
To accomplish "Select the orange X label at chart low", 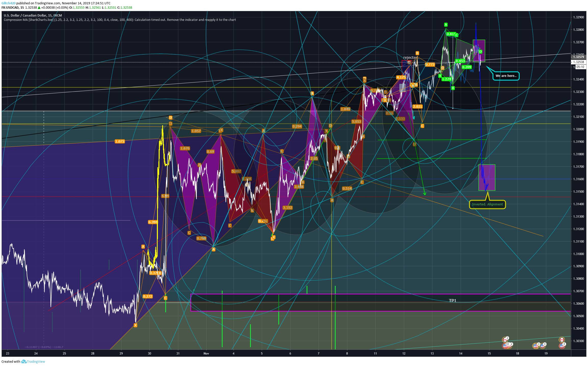I will click(135, 325).
